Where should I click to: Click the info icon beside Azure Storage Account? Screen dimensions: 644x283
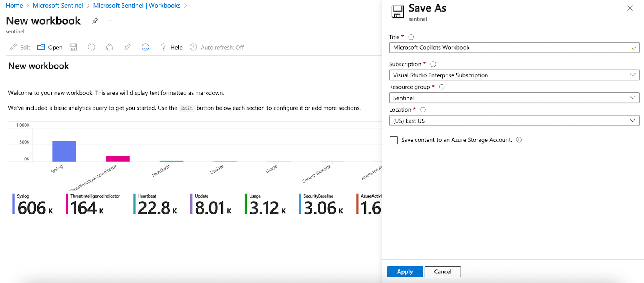(519, 140)
